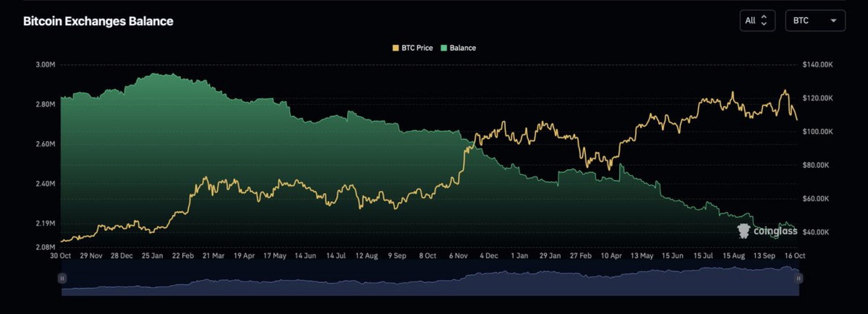
Task: Click the right range slider handle
Action: [x=798, y=278]
